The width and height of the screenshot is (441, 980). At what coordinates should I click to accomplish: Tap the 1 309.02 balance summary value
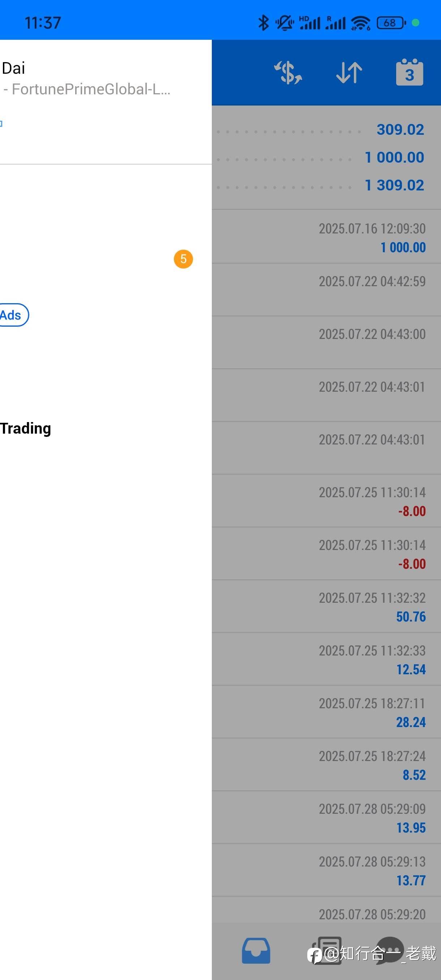394,185
